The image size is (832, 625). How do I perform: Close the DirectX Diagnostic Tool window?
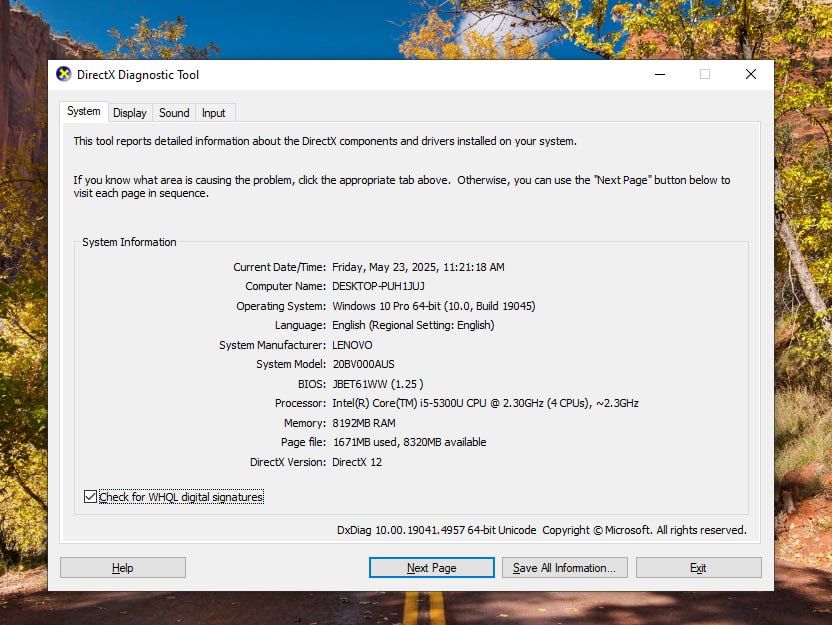tap(751, 74)
